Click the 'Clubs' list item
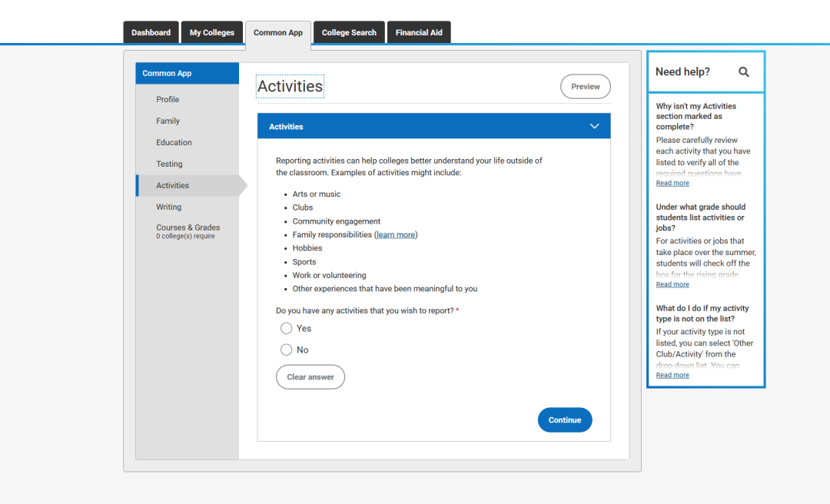This screenshot has width=830, height=504. click(303, 207)
